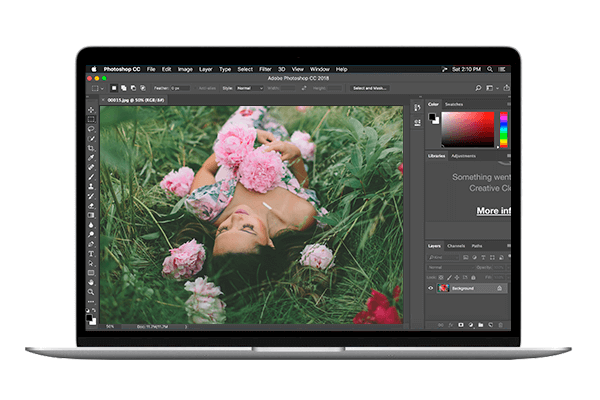Open the History panel icon

tap(417, 108)
